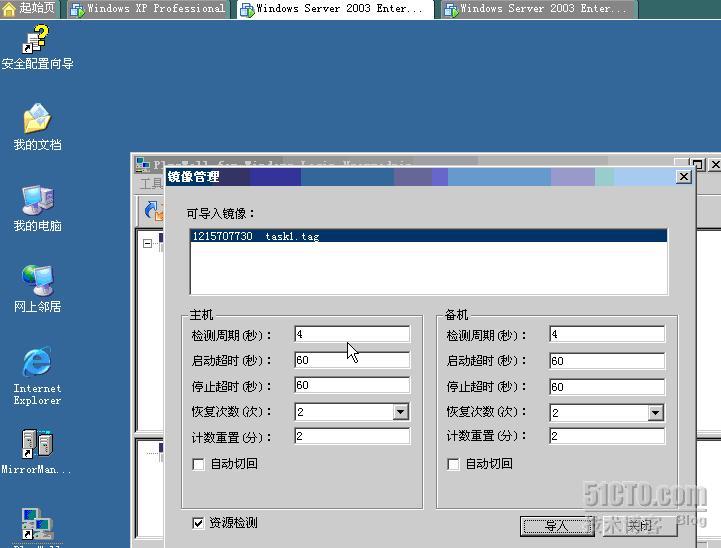
Task: Switch to the 起始页 tab
Action: [x=29, y=9]
